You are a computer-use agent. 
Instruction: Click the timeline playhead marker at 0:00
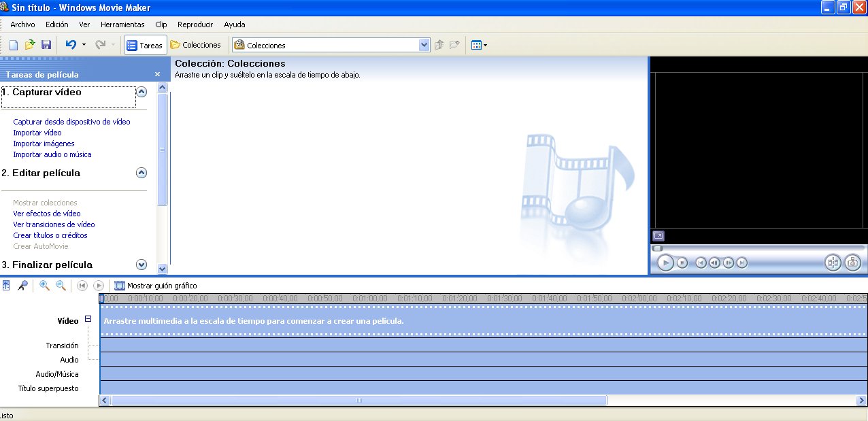[101, 298]
